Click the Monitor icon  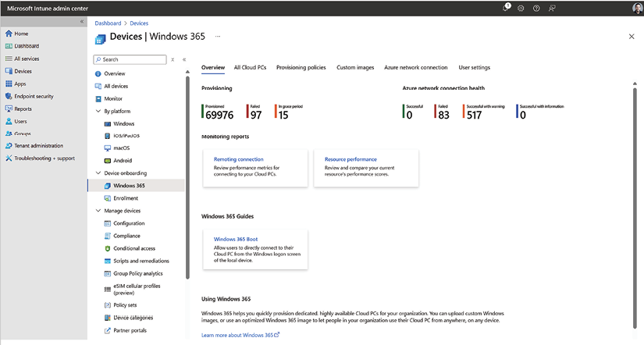[x=98, y=99]
